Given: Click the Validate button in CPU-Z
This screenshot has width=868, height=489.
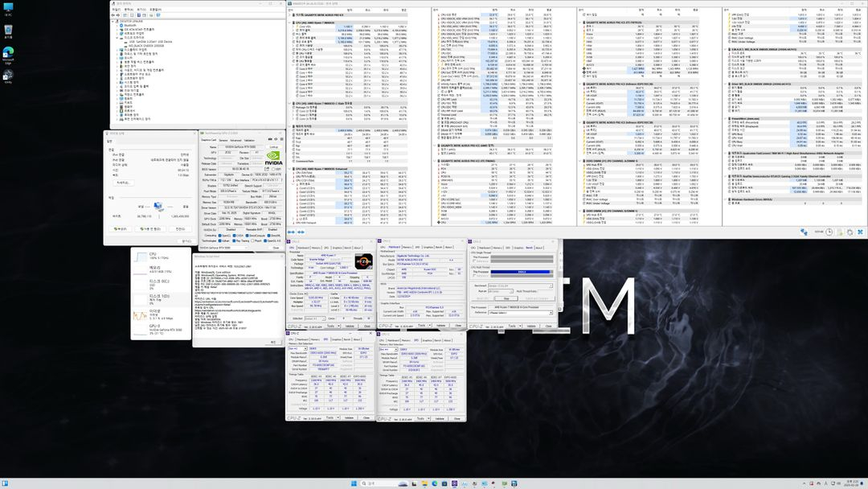Looking at the screenshot, I should pos(350,325).
